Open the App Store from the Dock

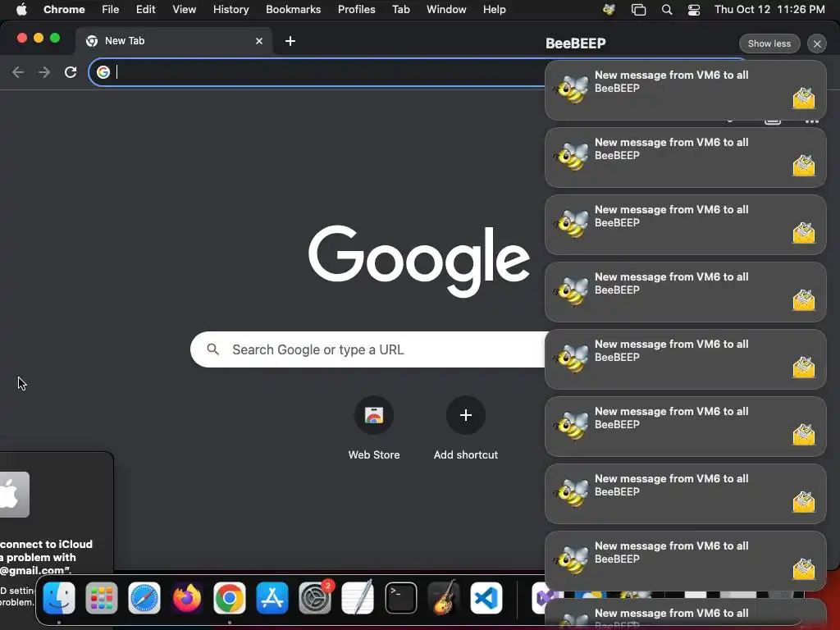(x=272, y=598)
